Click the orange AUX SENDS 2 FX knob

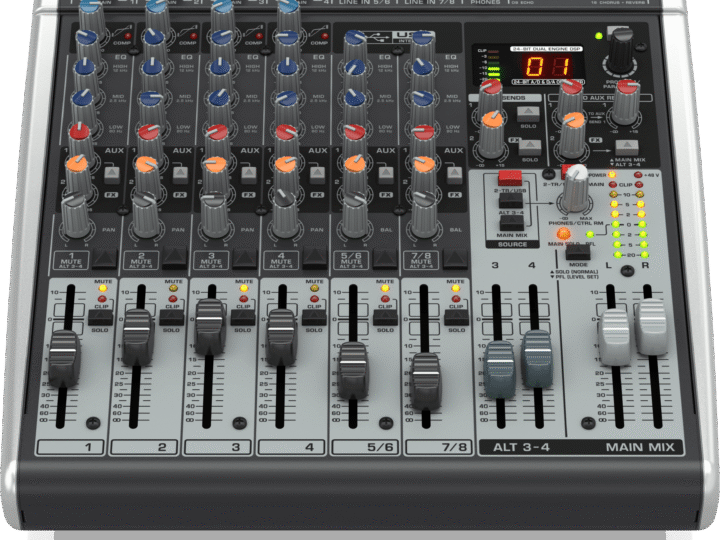tap(492, 134)
